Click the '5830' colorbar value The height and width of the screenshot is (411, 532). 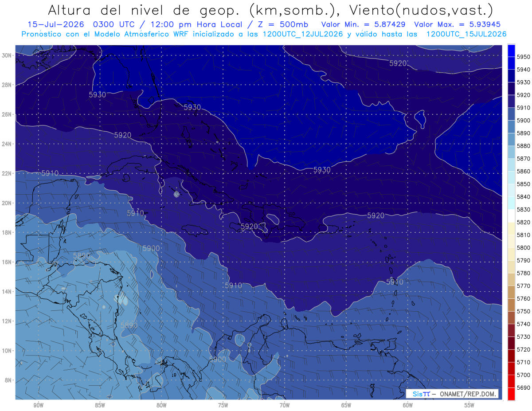[524, 209]
